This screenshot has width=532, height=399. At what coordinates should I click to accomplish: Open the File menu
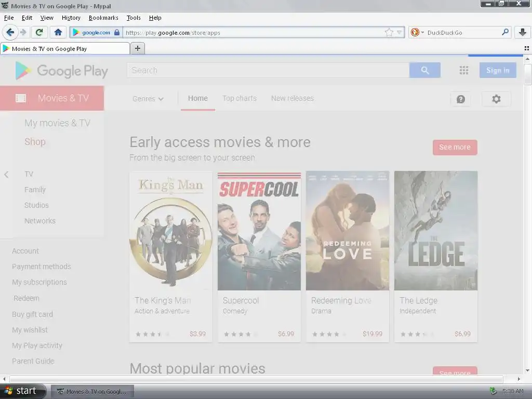coord(9,18)
